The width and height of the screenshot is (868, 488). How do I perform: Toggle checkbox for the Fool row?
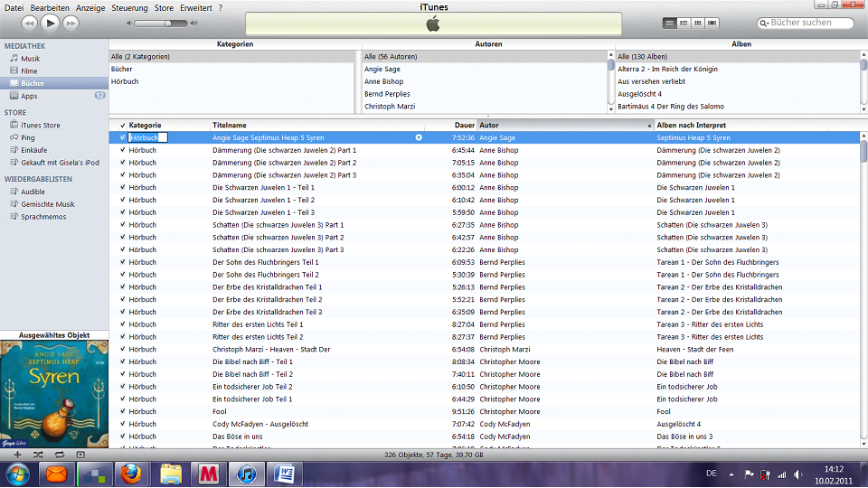[122, 411]
